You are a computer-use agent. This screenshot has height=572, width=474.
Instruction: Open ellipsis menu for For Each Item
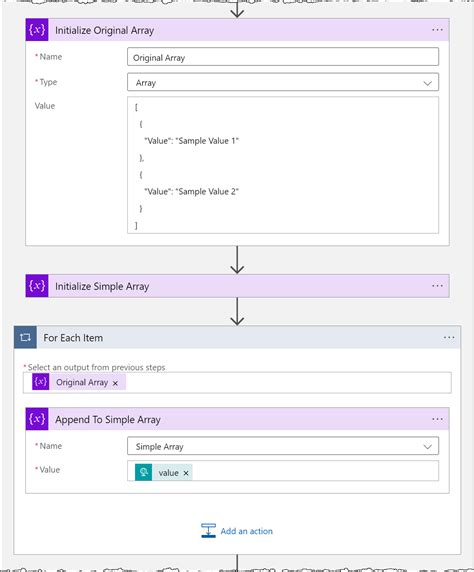(x=449, y=337)
